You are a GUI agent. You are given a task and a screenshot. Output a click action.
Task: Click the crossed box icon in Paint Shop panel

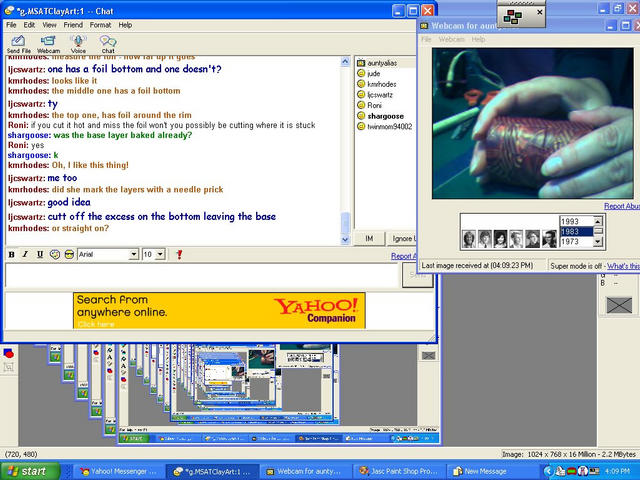tap(619, 305)
